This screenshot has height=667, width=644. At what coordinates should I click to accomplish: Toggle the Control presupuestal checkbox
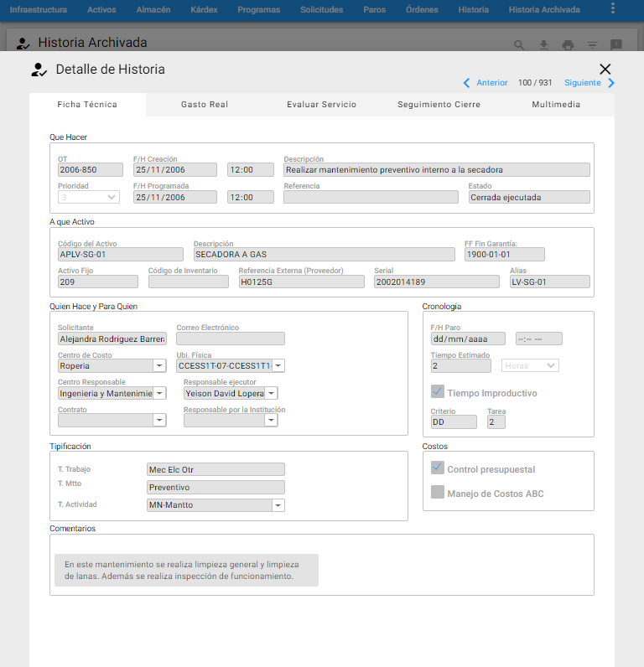tap(437, 468)
